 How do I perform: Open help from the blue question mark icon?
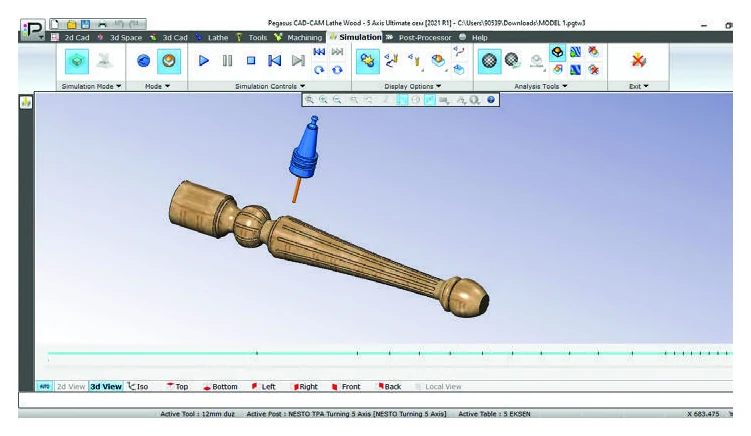[490, 100]
